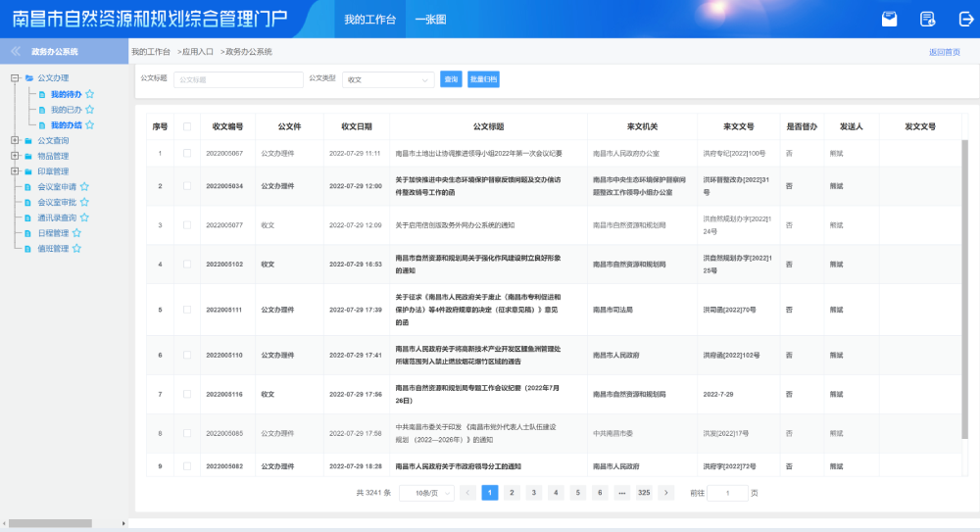Check row 3 checkbox for 2022005077

187,225
